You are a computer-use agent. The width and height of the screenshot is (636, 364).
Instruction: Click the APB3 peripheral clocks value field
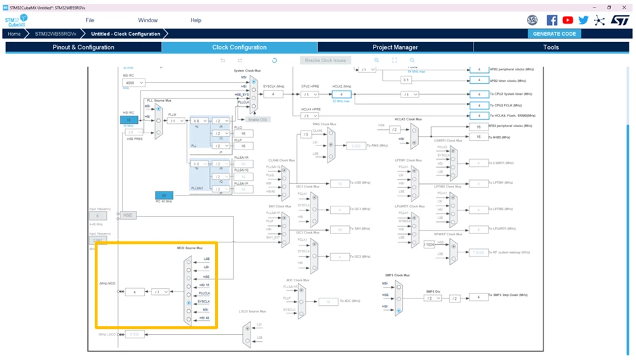click(x=478, y=127)
